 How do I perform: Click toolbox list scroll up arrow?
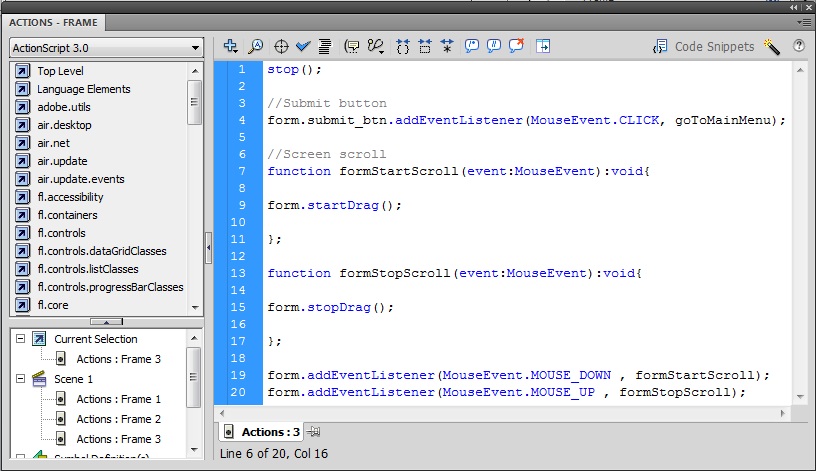(x=195, y=71)
